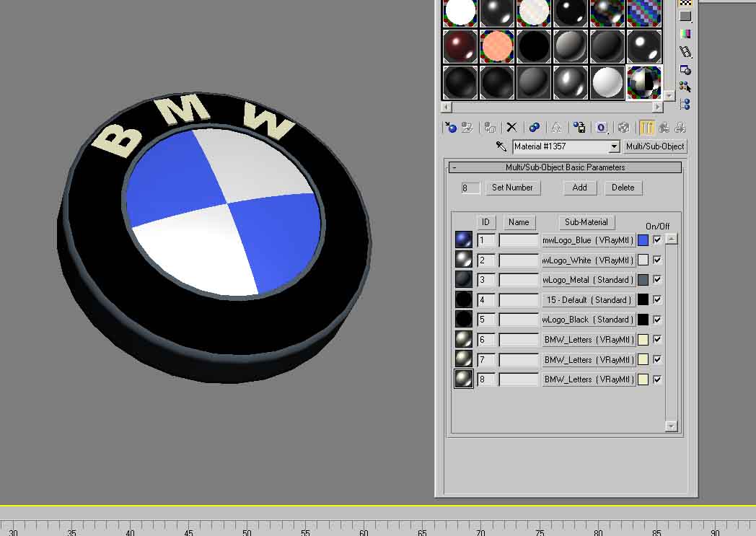The image size is (756, 536).
Task: Toggle the Show End Result icon
Action: click(x=646, y=127)
